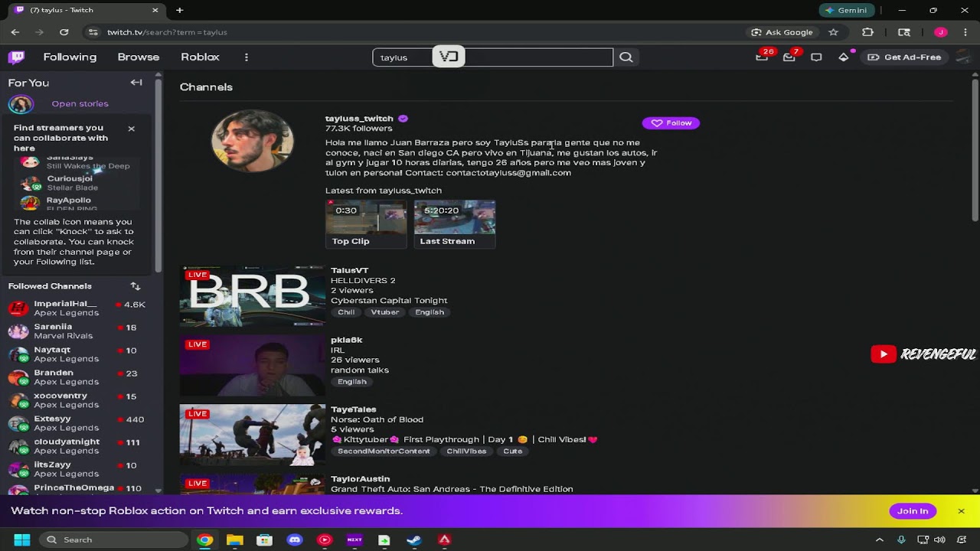Select Curiousjoi in collaborate list
This screenshot has height=551, width=980.
[x=77, y=183]
